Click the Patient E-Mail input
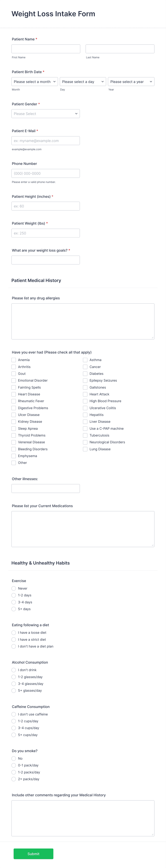The image size is (166, 868). click(x=46, y=141)
